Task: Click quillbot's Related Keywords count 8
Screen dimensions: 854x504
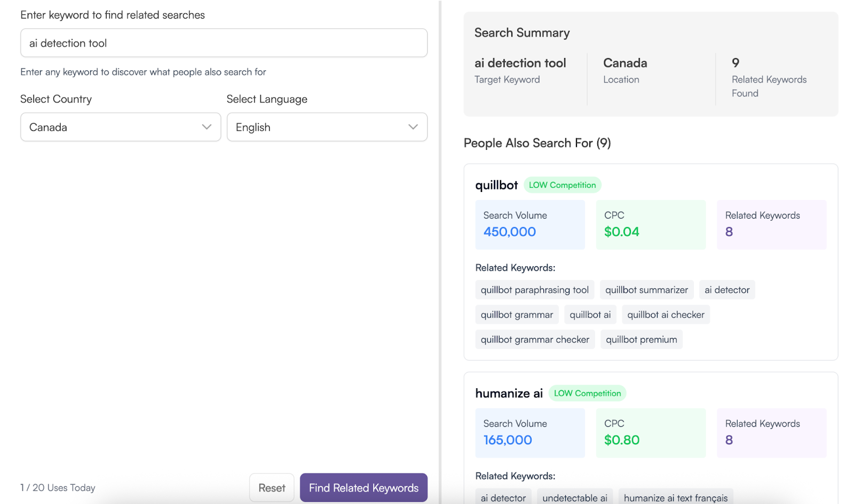Action: pyautogui.click(x=729, y=231)
